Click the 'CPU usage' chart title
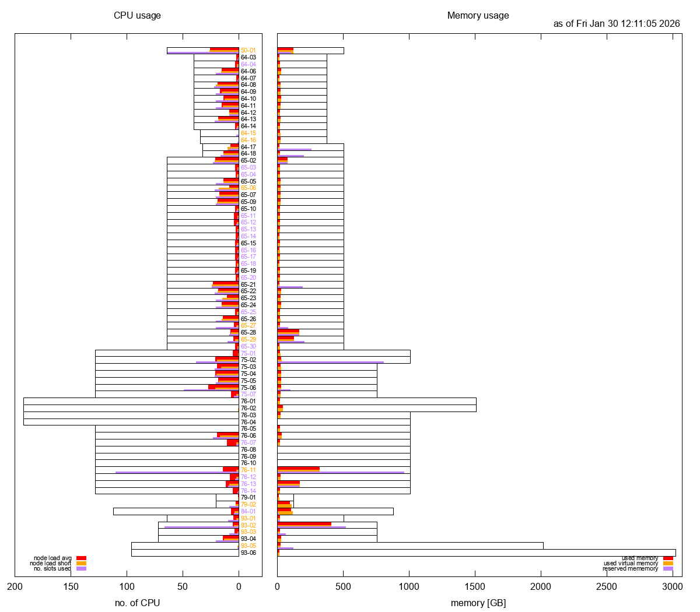 137,16
